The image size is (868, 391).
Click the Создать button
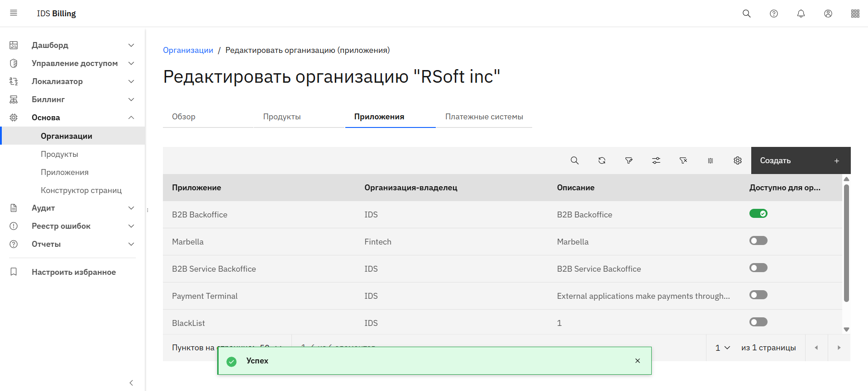[x=800, y=160]
